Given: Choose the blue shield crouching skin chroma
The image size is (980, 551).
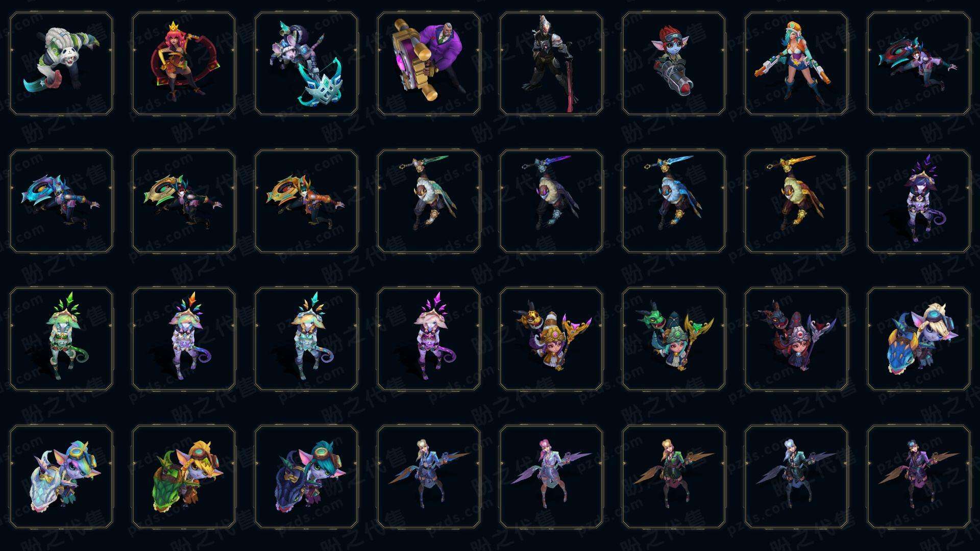Looking at the screenshot, I should [x=61, y=201].
